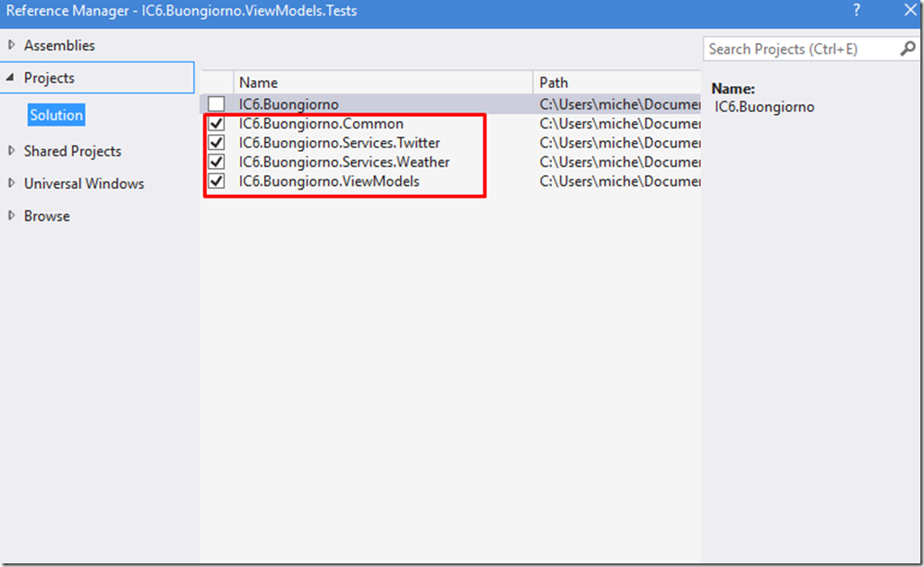Select the IC6.Buongiorno.ViewModels row name

pos(329,182)
